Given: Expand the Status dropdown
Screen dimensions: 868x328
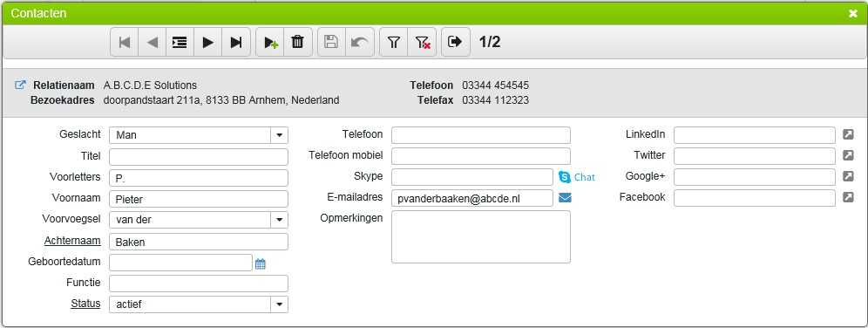Looking at the screenshot, I should (x=279, y=304).
